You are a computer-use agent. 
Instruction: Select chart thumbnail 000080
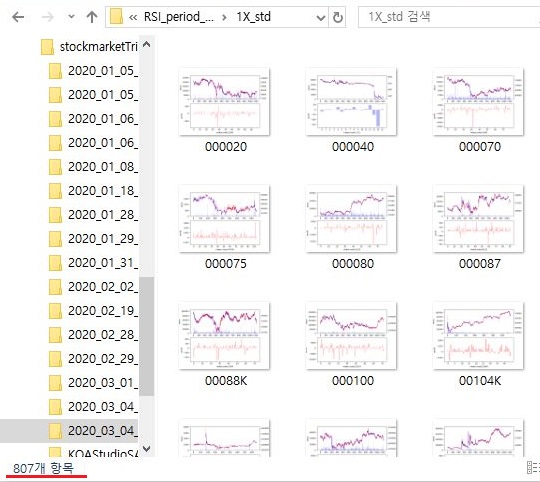pyautogui.click(x=351, y=219)
